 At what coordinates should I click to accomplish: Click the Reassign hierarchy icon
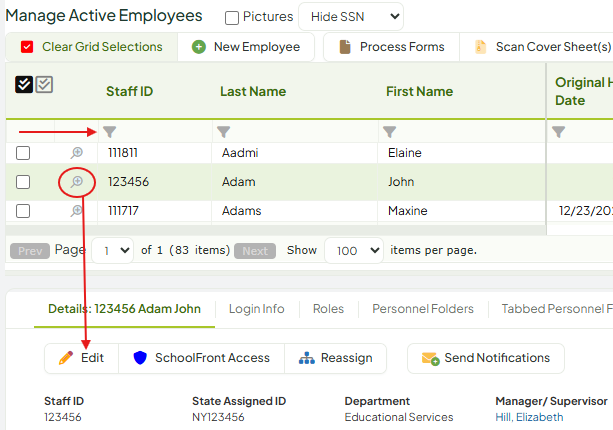(x=306, y=358)
